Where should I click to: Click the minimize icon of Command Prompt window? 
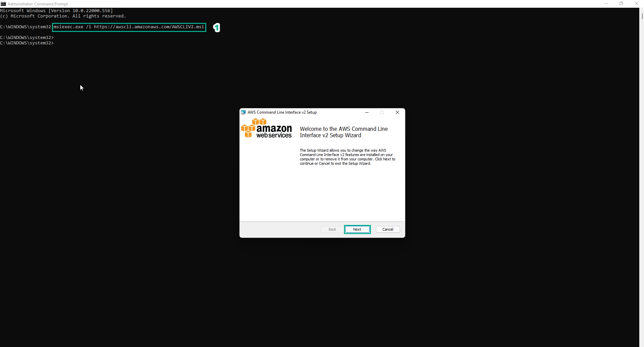point(606,4)
